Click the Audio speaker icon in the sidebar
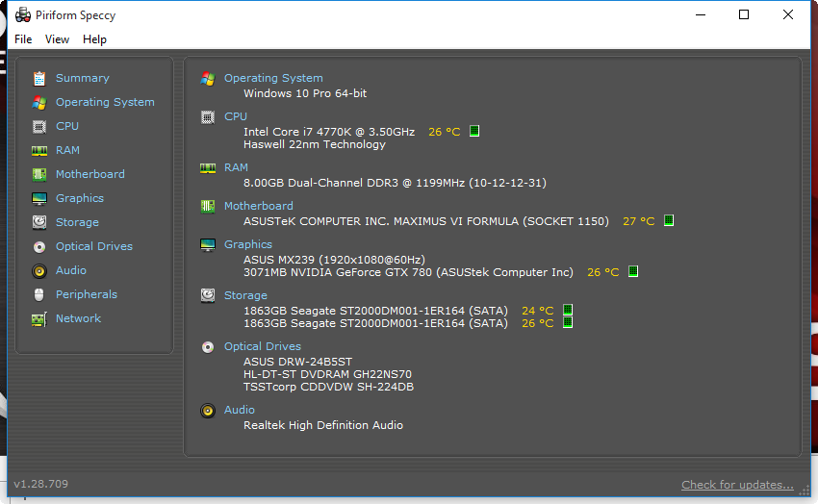The image size is (818, 504). click(39, 270)
